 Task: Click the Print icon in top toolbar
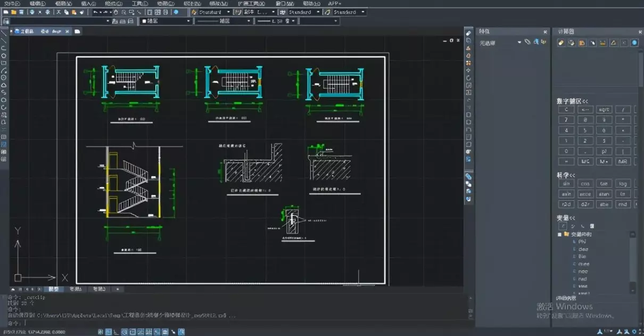(x=32, y=12)
